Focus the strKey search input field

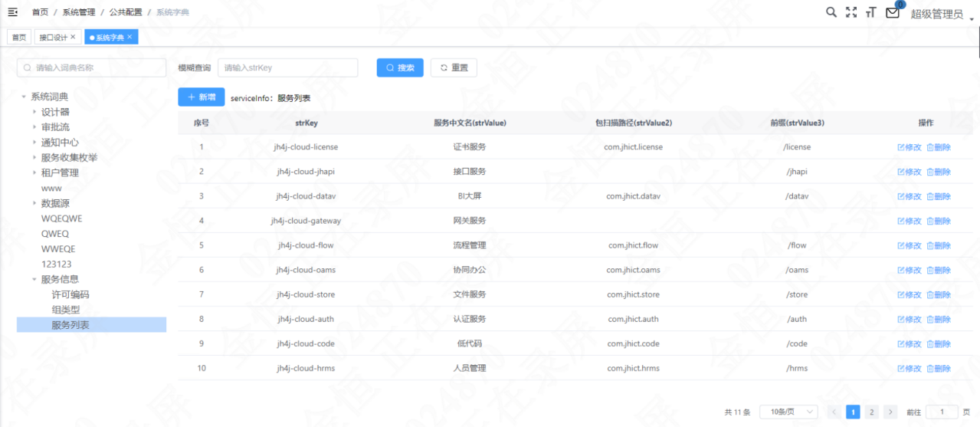288,67
